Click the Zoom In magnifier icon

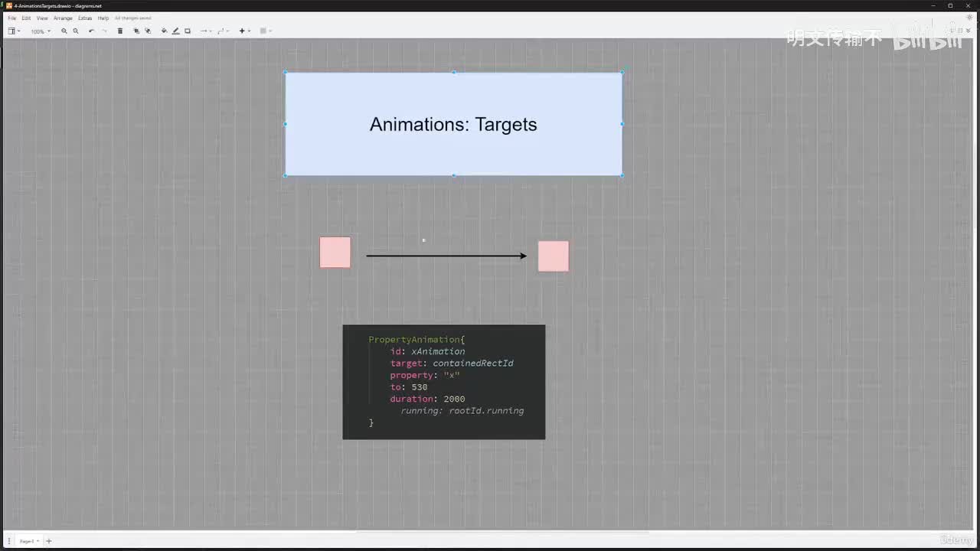point(64,31)
